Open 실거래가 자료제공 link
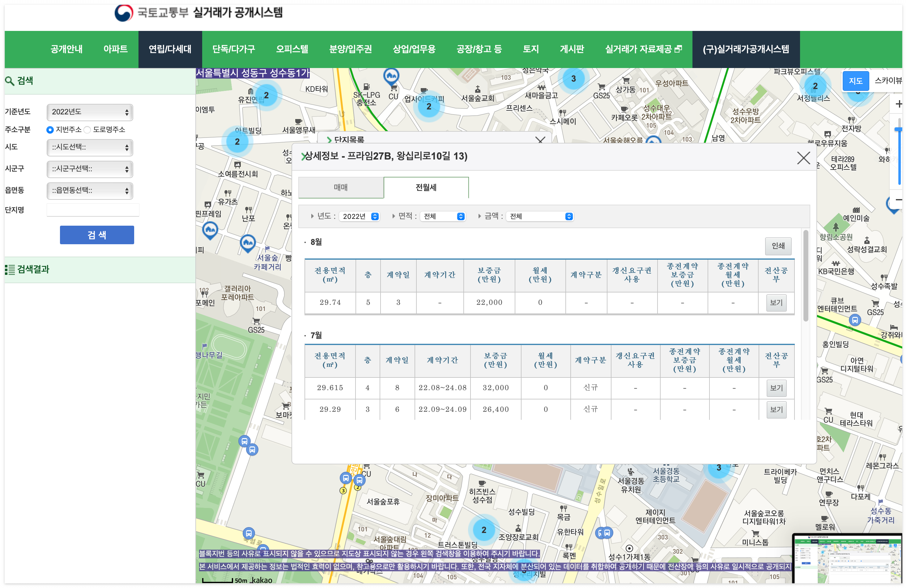The width and height of the screenshot is (907, 588). coord(643,49)
